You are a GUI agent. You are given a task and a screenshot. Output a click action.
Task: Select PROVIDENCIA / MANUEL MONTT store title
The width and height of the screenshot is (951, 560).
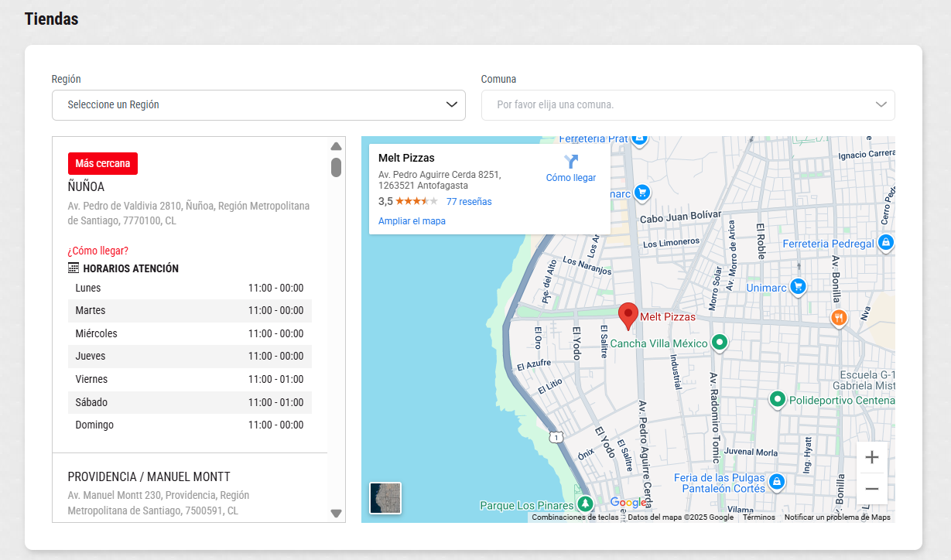149,476
